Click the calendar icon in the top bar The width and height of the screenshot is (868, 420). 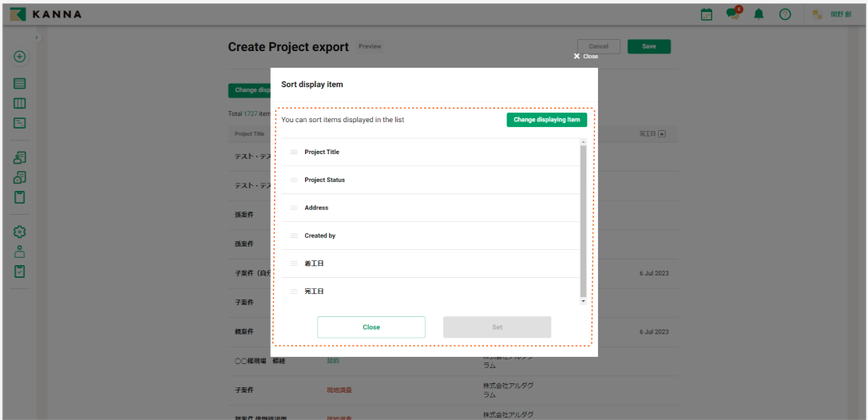pyautogui.click(x=706, y=14)
